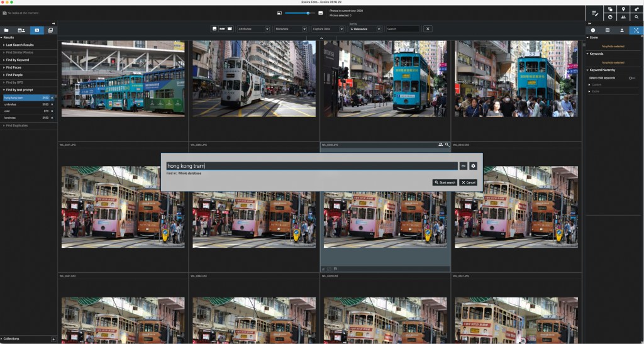Switch the EN language button in dialog
The height and width of the screenshot is (344, 644).
click(464, 166)
